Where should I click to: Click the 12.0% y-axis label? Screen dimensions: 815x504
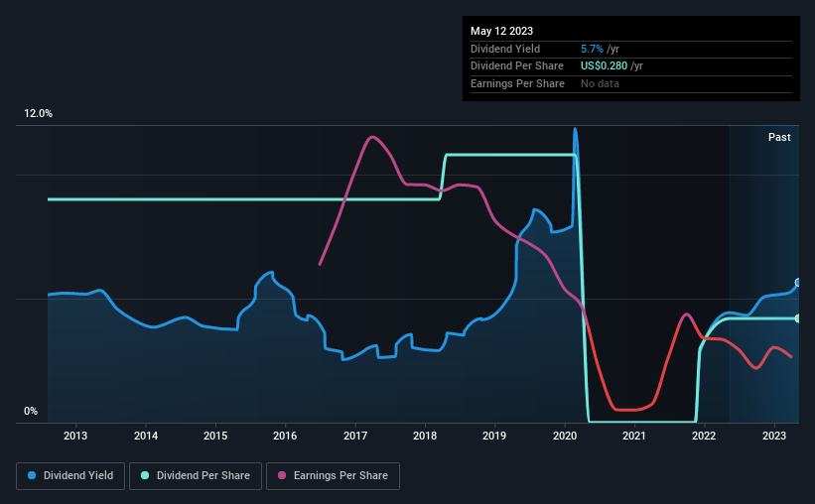click(x=38, y=113)
